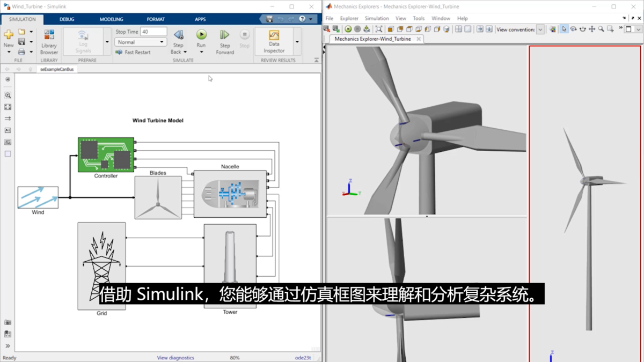Select the Blades block

[x=158, y=197]
